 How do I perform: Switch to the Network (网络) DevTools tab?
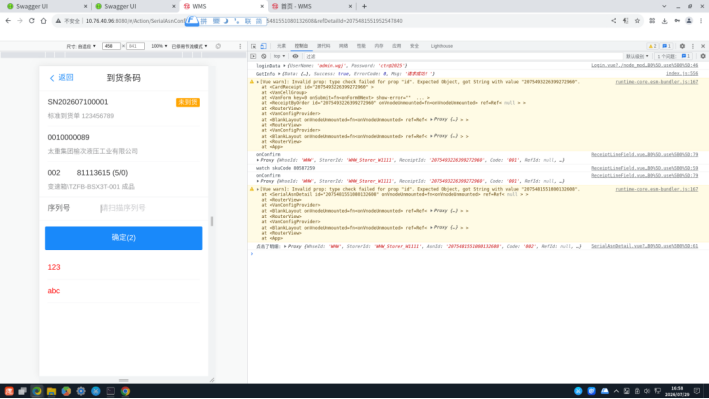[x=344, y=46]
